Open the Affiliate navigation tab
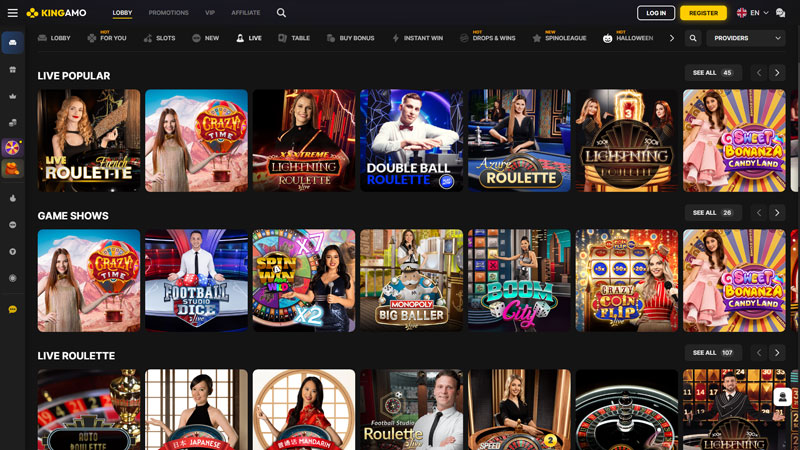This screenshot has height=450, width=800. pos(245,13)
